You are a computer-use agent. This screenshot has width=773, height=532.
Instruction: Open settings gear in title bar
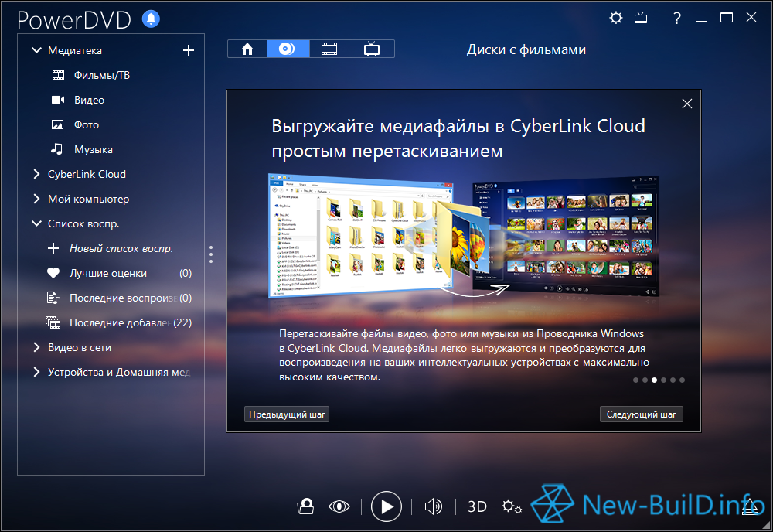click(x=616, y=19)
